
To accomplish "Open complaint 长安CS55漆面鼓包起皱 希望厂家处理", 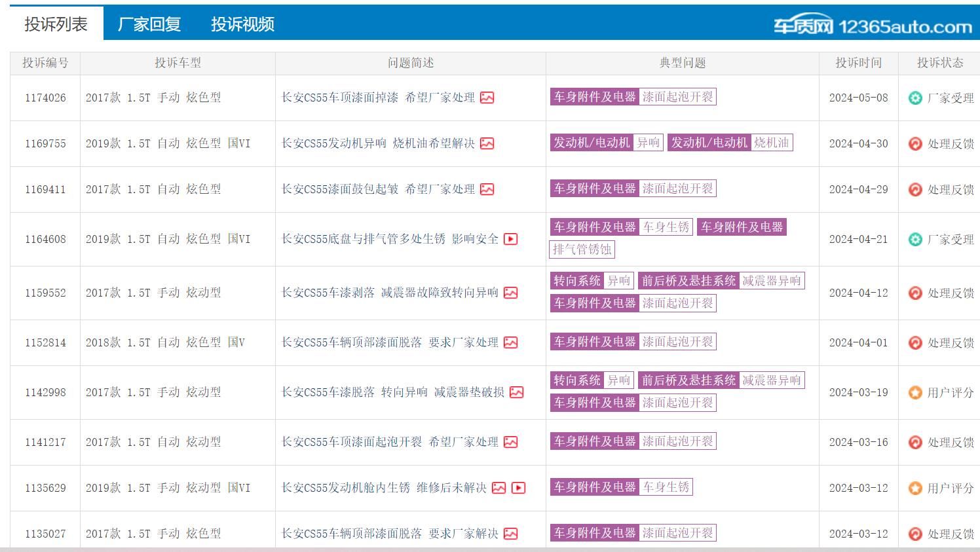I will (378, 189).
